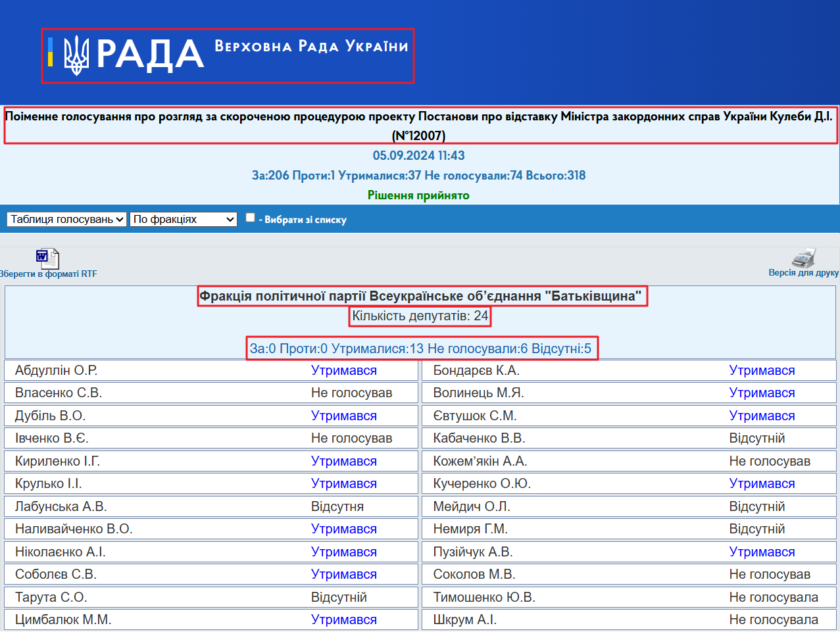
Task: Click the Rada trident logo
Action: [x=76, y=55]
